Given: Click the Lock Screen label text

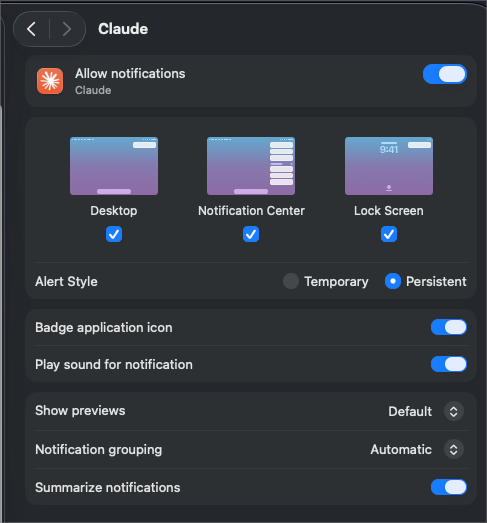Looking at the screenshot, I should tap(389, 211).
